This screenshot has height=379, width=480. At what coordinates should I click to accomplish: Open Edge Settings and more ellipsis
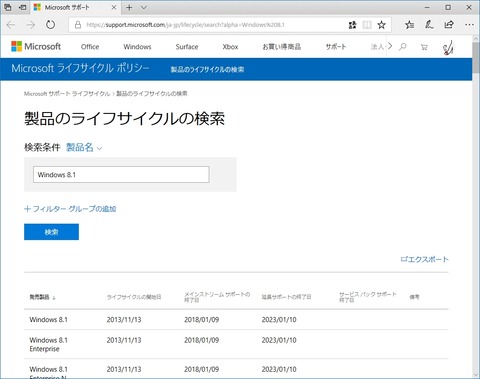469,24
